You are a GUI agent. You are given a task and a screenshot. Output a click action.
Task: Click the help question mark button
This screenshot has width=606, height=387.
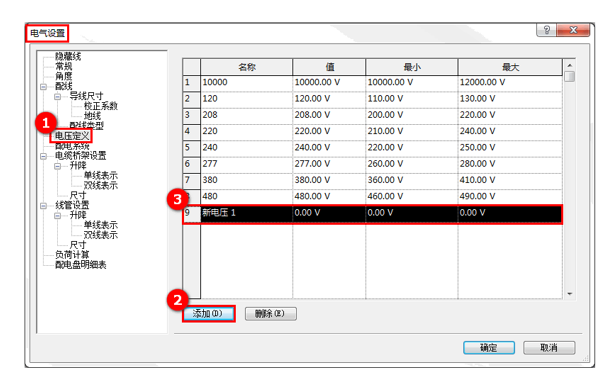[x=546, y=30]
